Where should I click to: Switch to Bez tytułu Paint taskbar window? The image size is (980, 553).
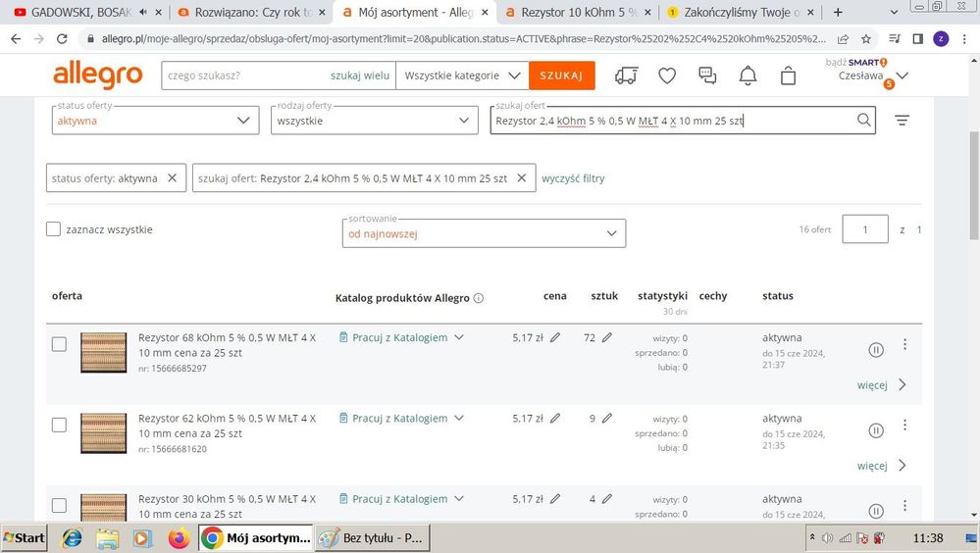(x=373, y=538)
